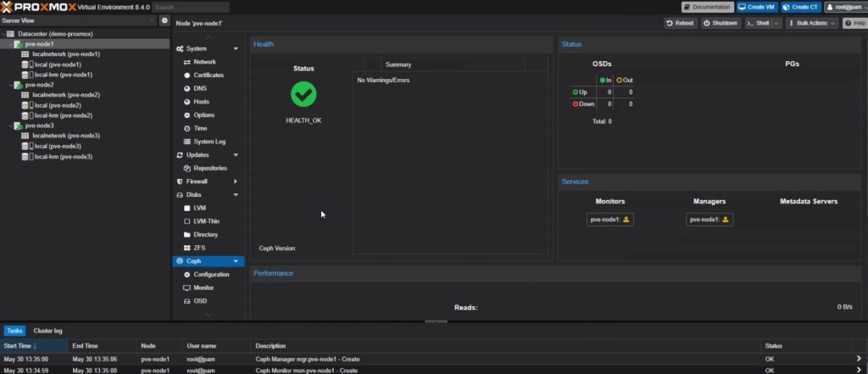The height and width of the screenshot is (374, 868).
Task: Open LVM disks page
Action: [x=200, y=209]
